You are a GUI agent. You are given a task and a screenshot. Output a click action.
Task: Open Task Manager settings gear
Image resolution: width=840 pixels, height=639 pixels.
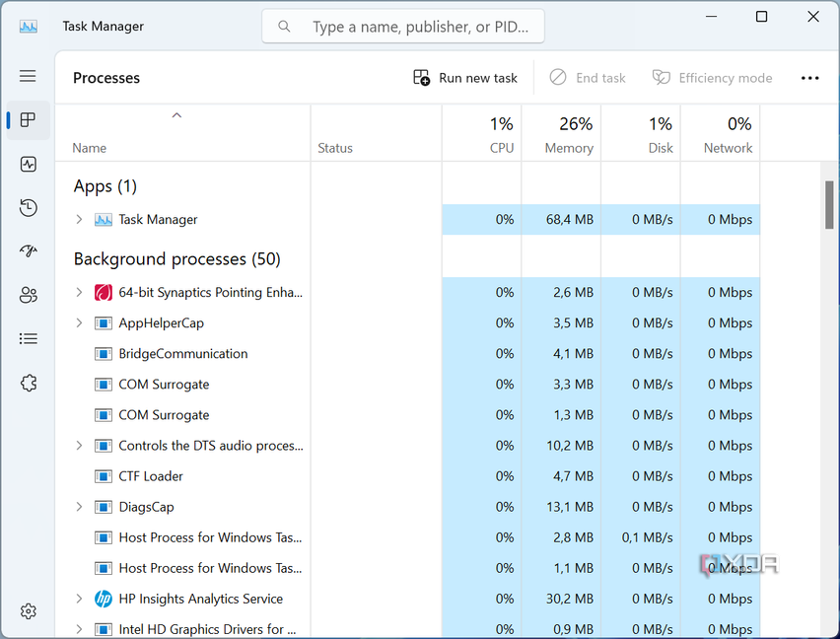[28, 611]
